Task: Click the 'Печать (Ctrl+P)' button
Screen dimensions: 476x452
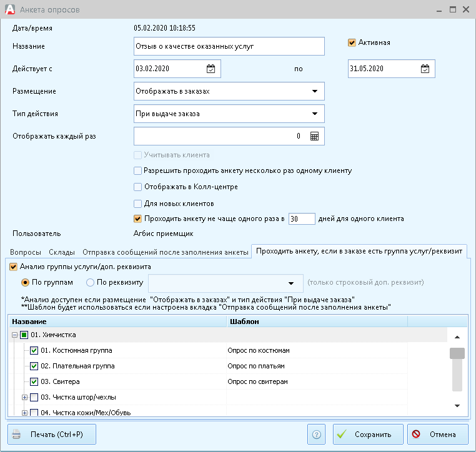Action: point(52,435)
